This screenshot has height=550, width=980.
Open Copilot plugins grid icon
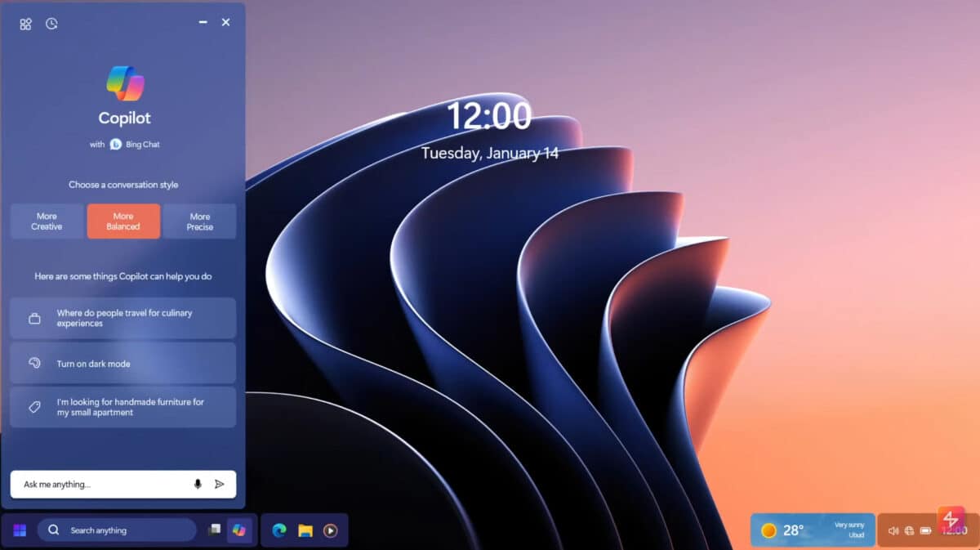click(25, 23)
